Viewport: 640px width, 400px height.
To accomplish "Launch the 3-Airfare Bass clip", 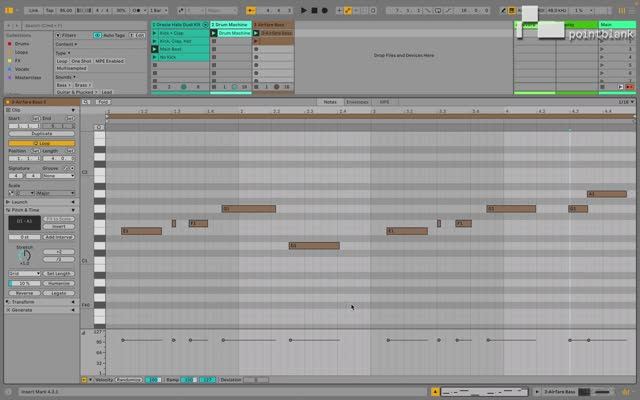I will click(256, 33).
